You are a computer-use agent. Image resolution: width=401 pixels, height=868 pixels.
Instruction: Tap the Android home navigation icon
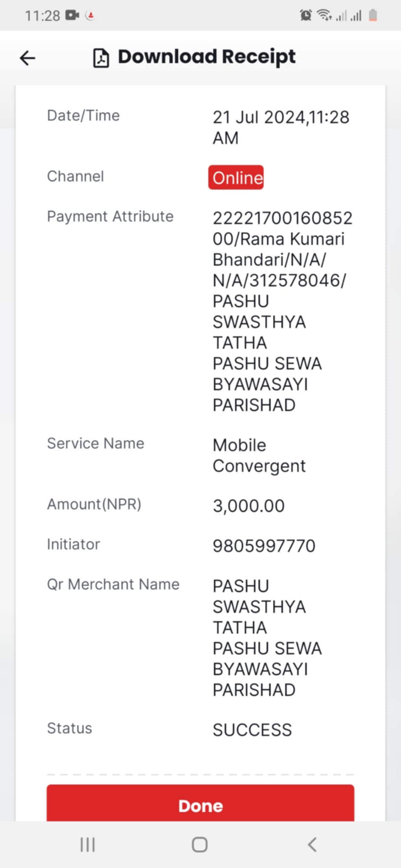tap(200, 845)
